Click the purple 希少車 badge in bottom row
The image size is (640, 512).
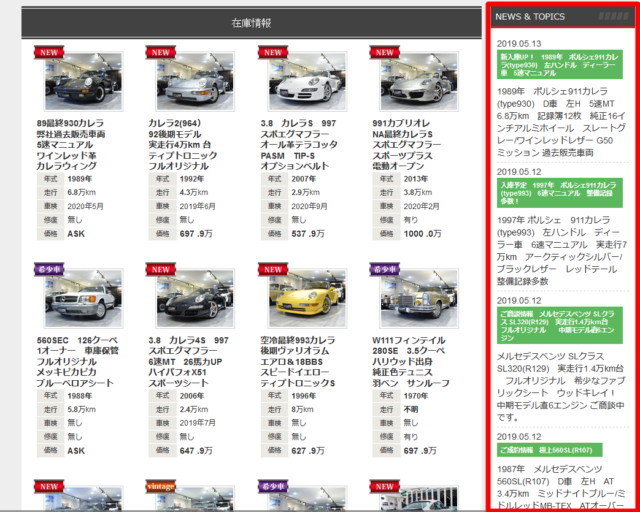273,486
